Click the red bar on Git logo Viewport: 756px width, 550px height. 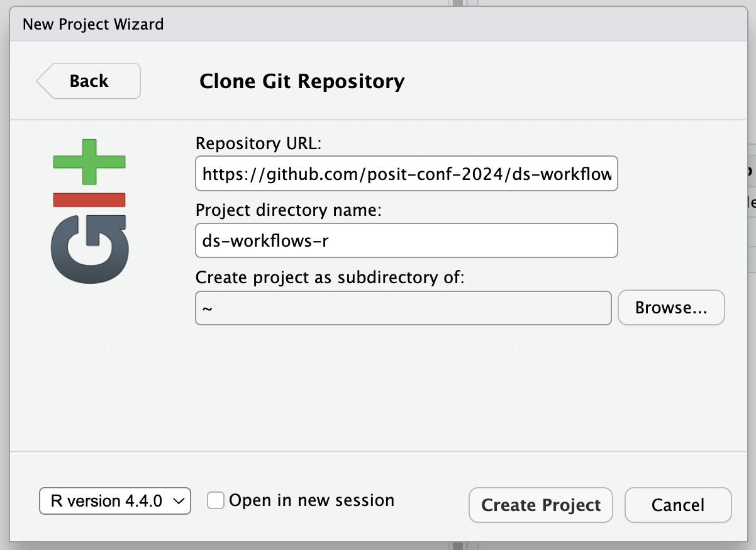[x=89, y=200]
